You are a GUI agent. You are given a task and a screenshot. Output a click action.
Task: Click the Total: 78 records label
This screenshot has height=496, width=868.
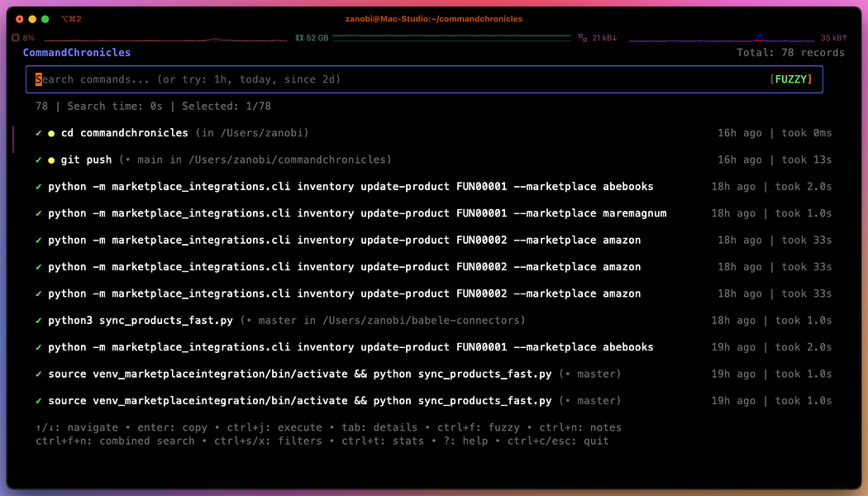point(790,53)
